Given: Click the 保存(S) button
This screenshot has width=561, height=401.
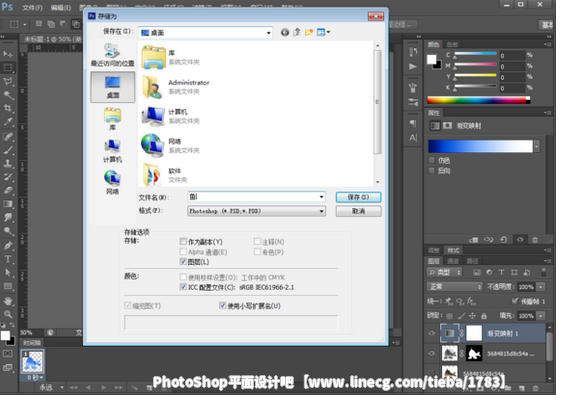Looking at the screenshot, I should 358,197.
